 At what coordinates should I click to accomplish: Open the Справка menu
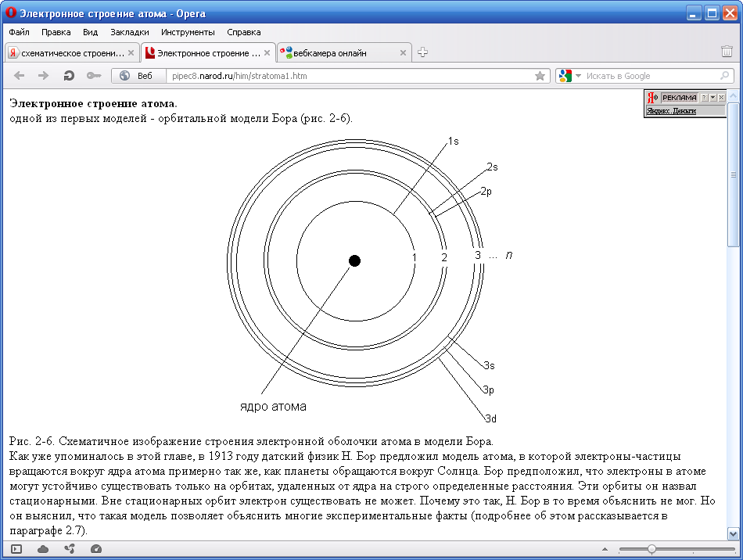click(243, 32)
